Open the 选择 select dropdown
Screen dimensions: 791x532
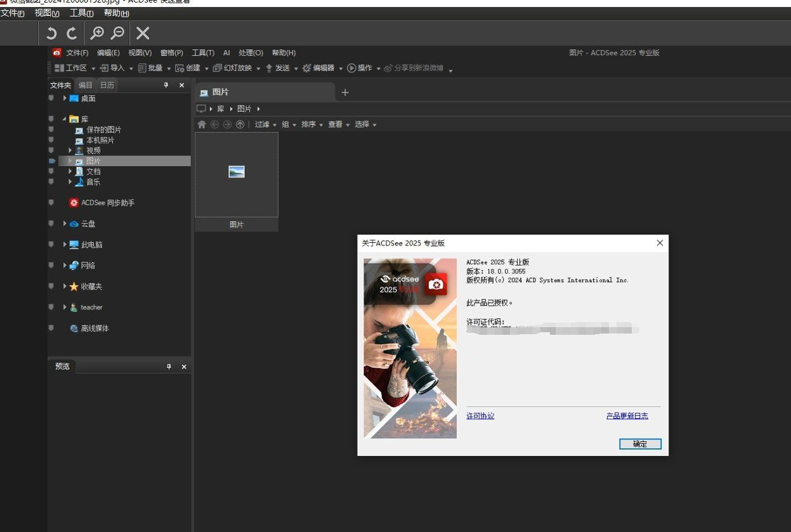[x=365, y=124]
